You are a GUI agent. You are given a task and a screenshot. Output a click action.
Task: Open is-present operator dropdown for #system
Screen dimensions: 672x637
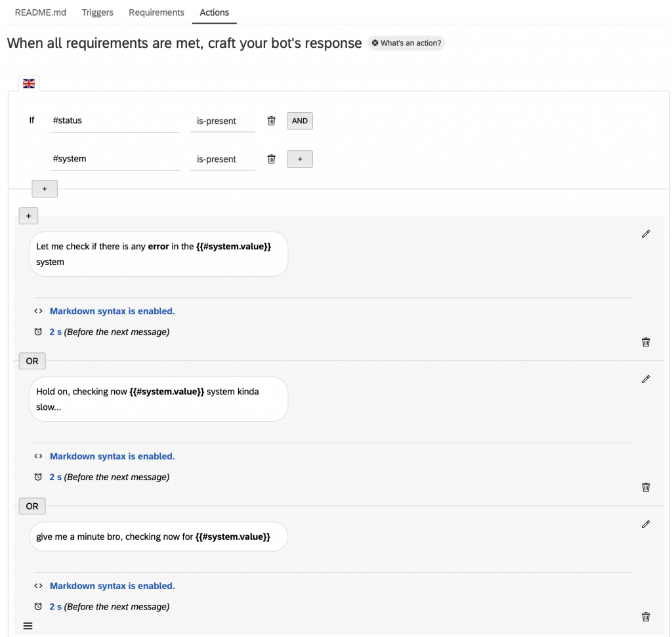coord(222,159)
